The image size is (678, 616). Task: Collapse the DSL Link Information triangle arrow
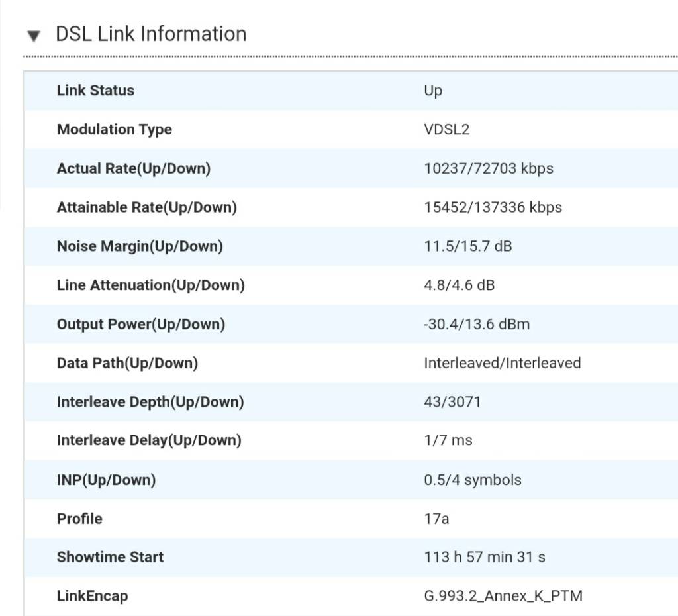click(x=34, y=36)
